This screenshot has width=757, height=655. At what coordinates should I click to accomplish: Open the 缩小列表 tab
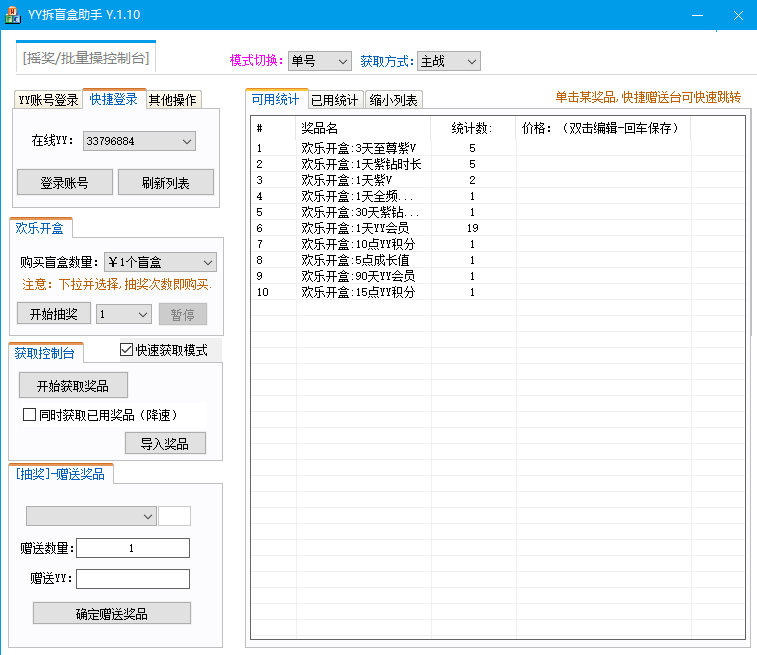[x=393, y=100]
